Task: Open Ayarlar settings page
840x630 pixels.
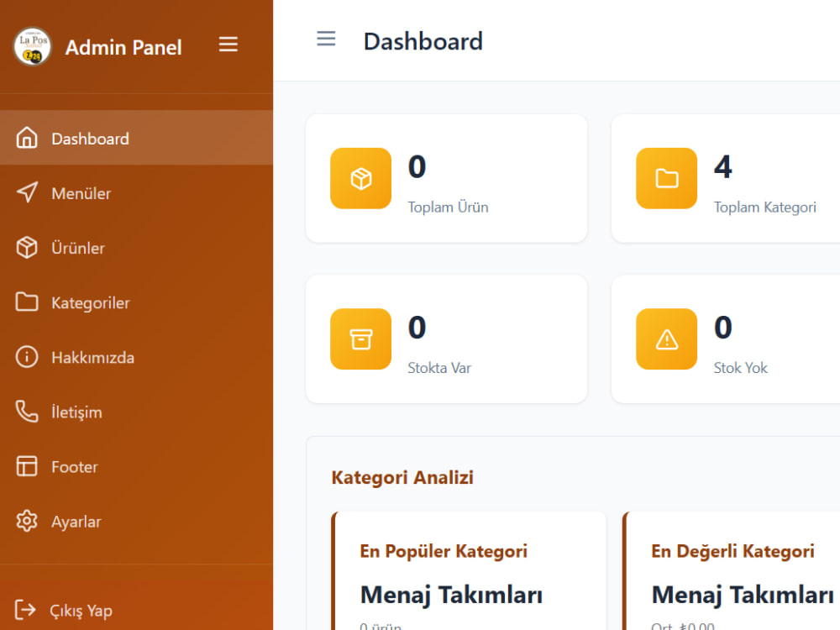Action: point(136,521)
